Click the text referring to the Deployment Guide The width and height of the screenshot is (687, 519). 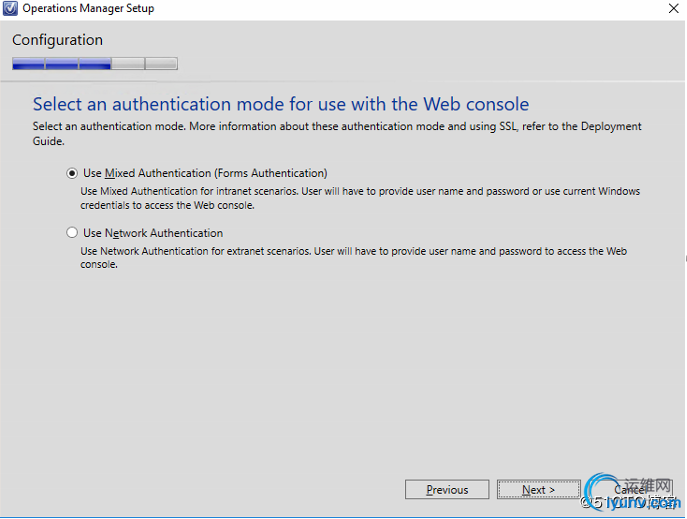(337, 134)
